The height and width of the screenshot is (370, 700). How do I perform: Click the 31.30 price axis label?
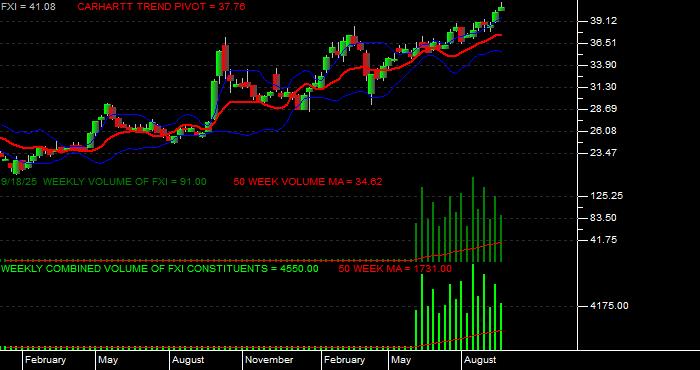coord(603,87)
